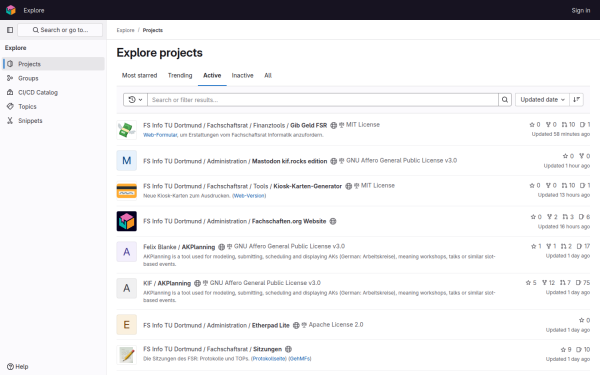Click the forks count of Mastodon project
This screenshot has height=375, width=600.
pyautogui.click(x=584, y=156)
